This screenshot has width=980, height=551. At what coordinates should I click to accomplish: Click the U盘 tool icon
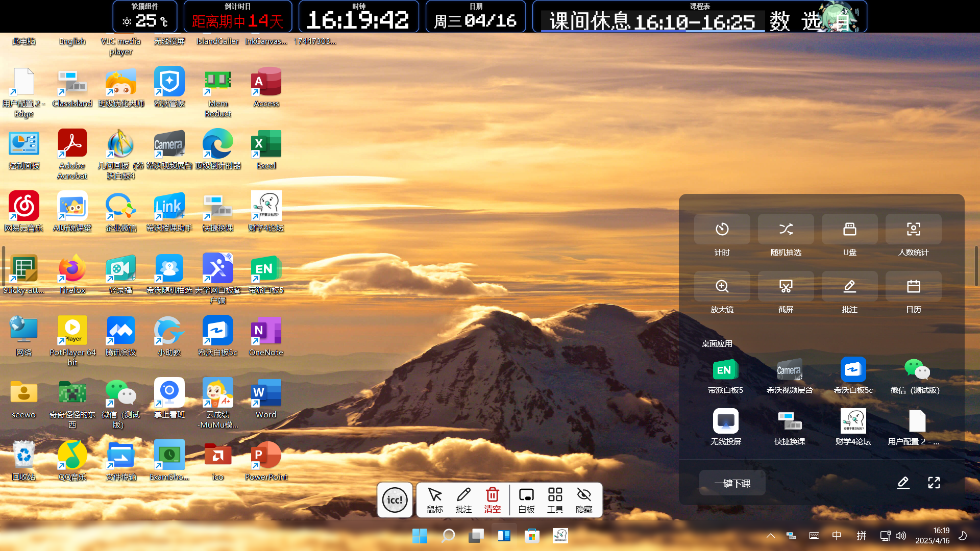coord(849,230)
